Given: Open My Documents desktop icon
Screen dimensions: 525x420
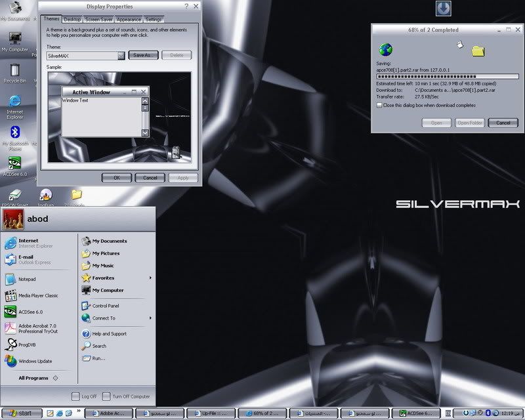Looking at the screenshot, I should (x=14, y=10).
